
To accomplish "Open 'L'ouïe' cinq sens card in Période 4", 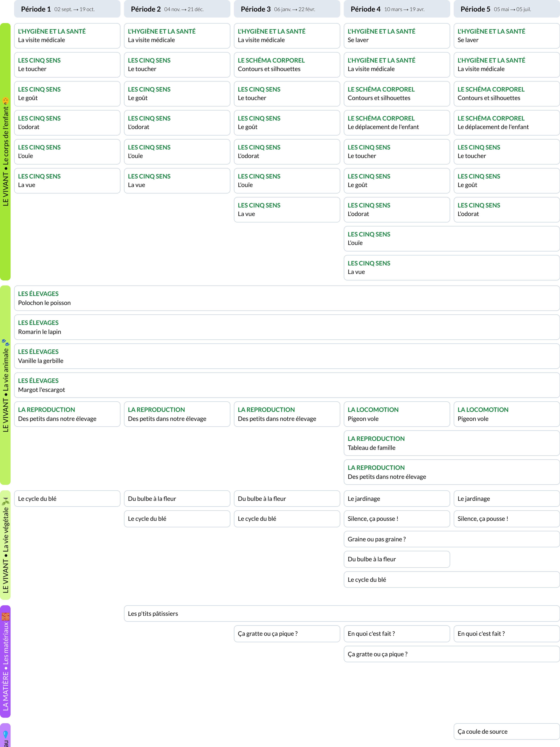I will point(397,239).
